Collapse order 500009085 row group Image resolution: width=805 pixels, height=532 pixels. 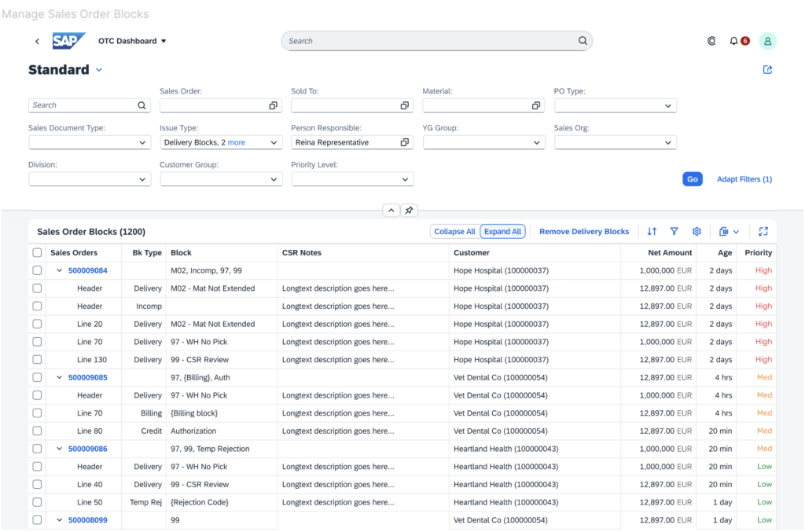pos(59,377)
